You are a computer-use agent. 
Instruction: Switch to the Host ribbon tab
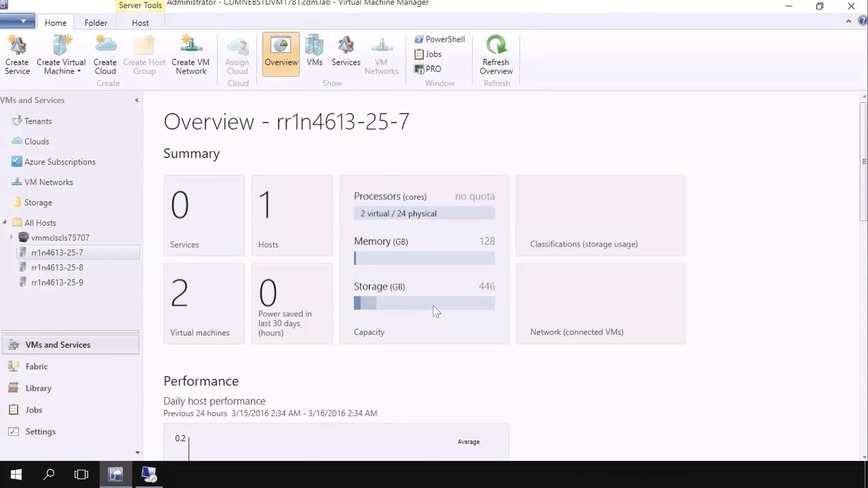pos(140,23)
